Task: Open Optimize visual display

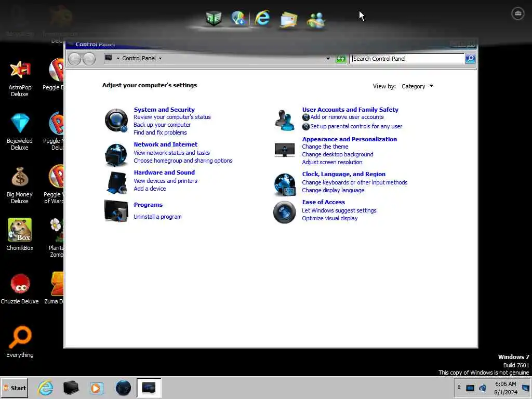Action: tap(330, 219)
